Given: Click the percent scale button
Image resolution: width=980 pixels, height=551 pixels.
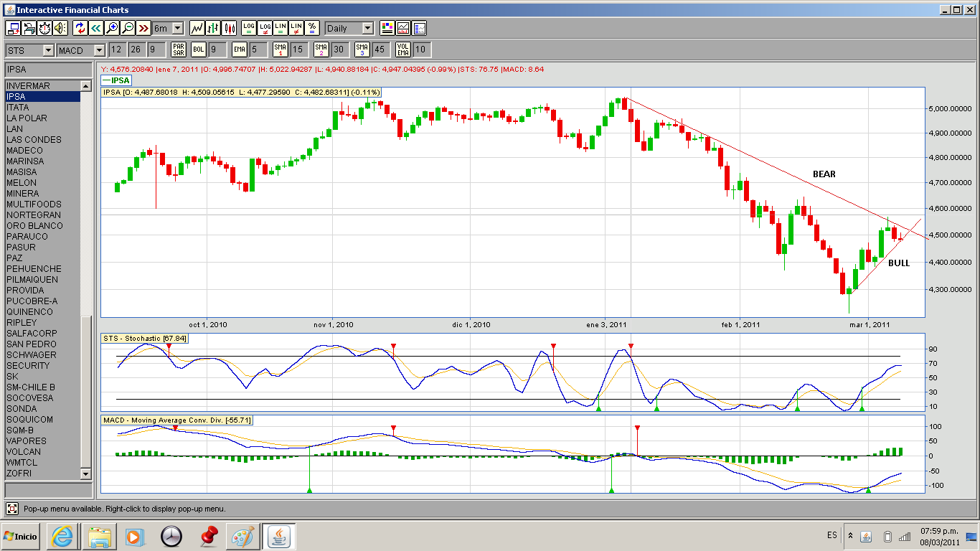Looking at the screenshot, I should click(311, 28).
